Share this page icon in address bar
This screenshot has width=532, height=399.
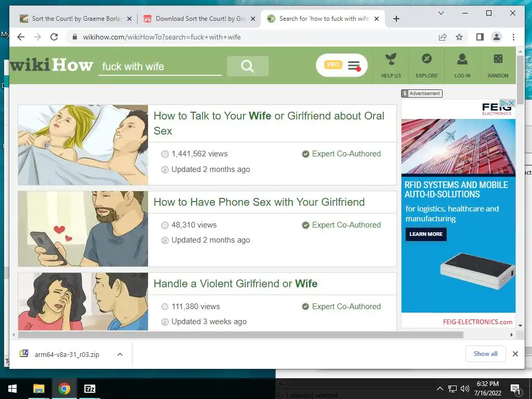pos(443,37)
